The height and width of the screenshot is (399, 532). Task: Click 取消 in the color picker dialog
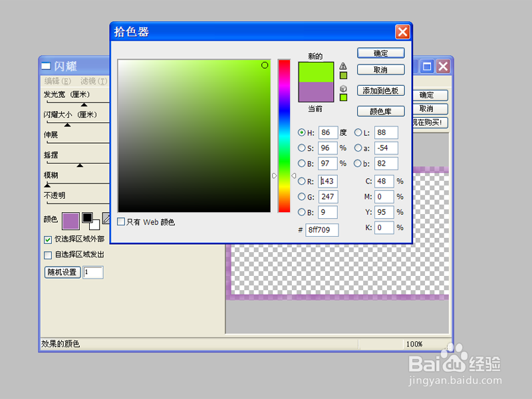pyautogui.click(x=380, y=70)
